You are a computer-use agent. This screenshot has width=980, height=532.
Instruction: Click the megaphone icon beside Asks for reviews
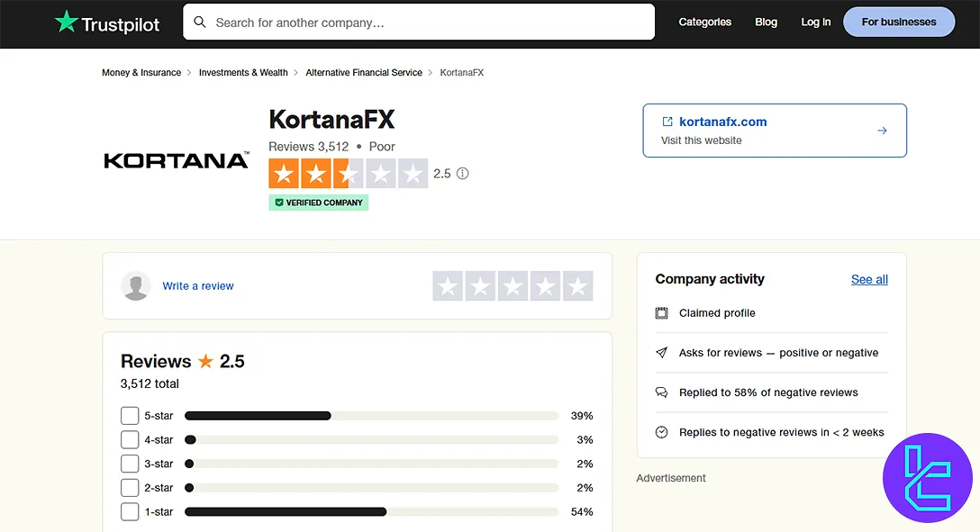click(x=663, y=352)
